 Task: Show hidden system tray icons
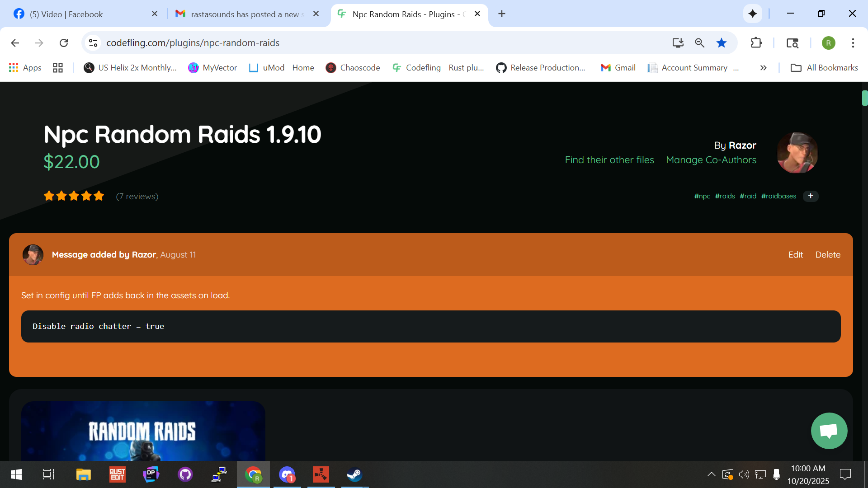tap(711, 474)
